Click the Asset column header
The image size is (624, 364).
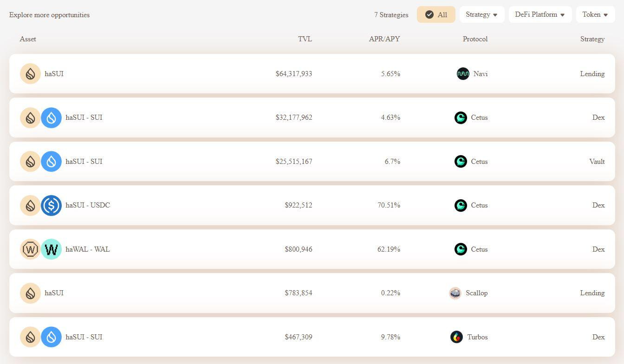28,39
